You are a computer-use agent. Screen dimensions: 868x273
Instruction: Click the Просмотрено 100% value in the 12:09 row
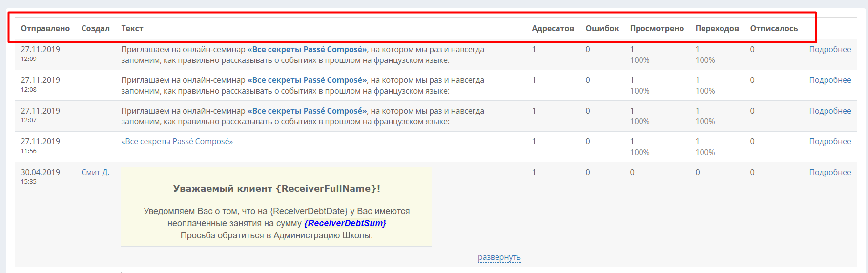[x=640, y=60]
